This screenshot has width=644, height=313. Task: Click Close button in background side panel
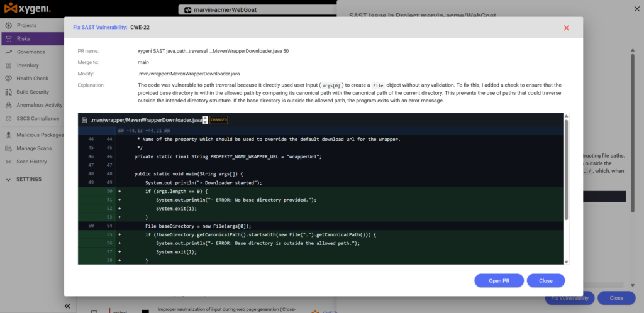pos(616,298)
